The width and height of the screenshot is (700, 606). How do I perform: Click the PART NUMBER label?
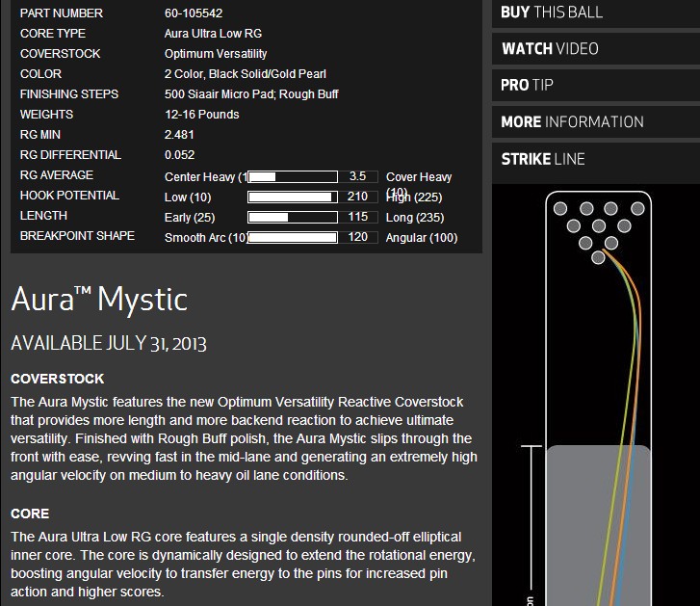click(x=62, y=13)
